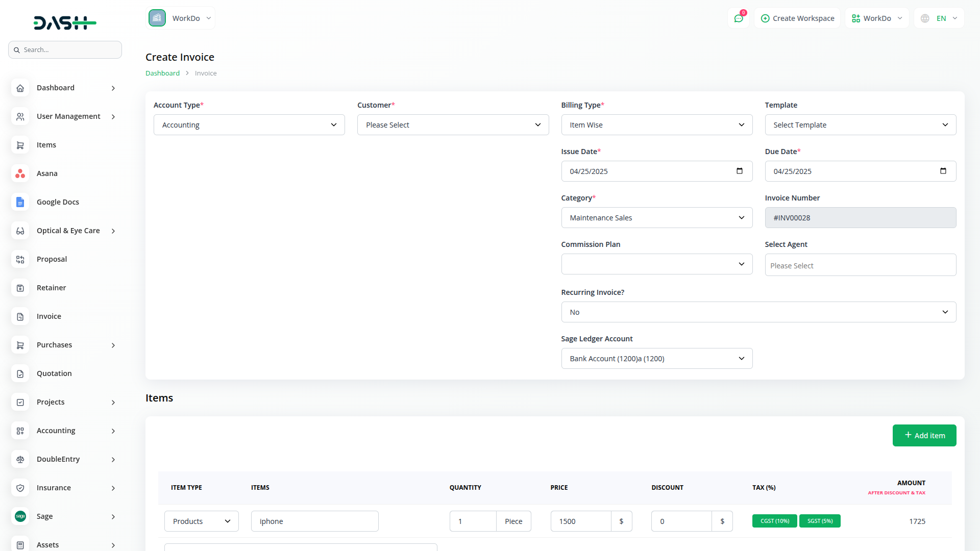Click the Insurance shield icon in sidebar
This screenshot has width=980, height=551.
20,488
